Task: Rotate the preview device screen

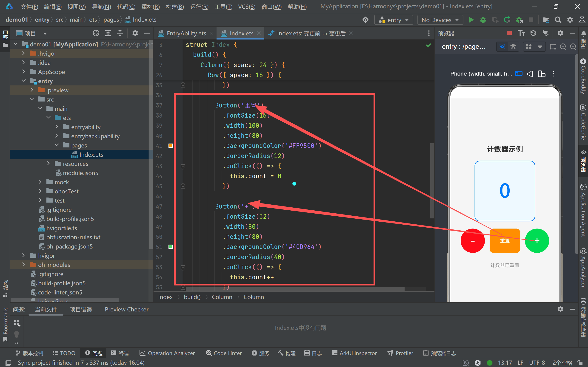Action: click(x=541, y=74)
